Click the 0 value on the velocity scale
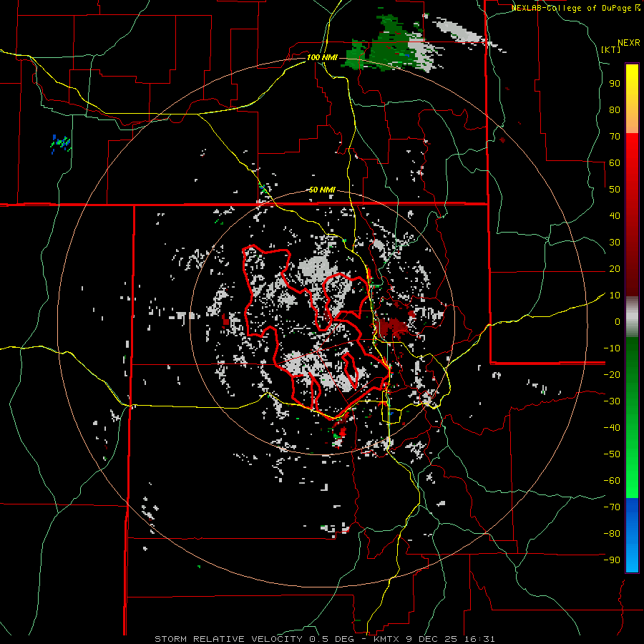Screen dimensions: 644x644 coord(618,321)
